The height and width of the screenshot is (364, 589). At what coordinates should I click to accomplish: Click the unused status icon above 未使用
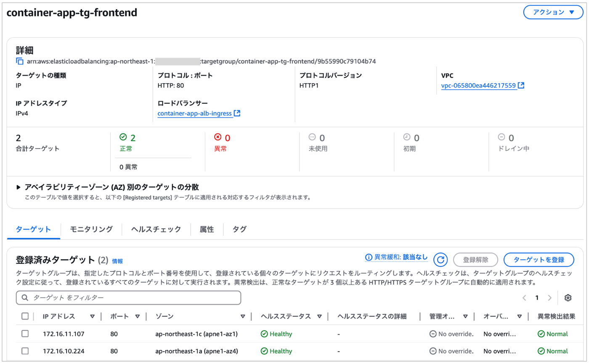pos(312,137)
